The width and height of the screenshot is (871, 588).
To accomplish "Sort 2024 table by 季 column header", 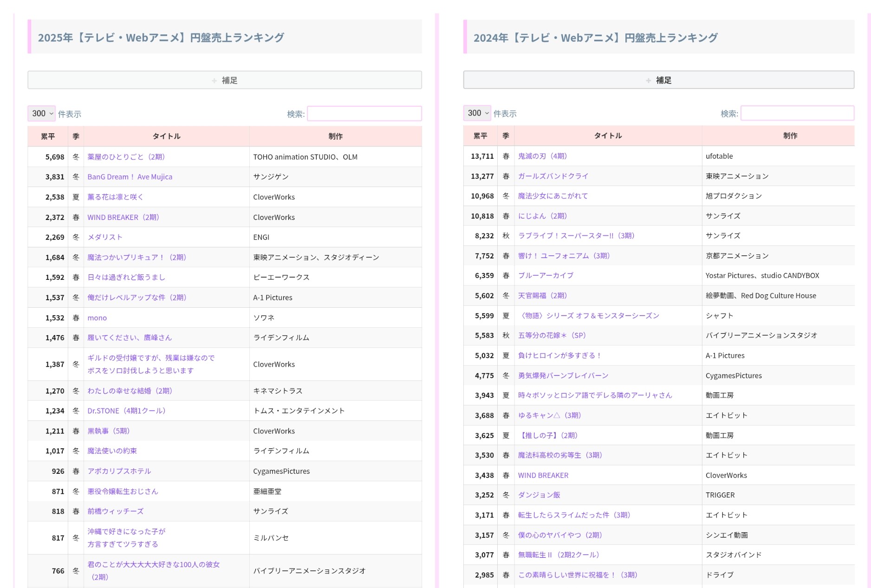I will (x=506, y=136).
